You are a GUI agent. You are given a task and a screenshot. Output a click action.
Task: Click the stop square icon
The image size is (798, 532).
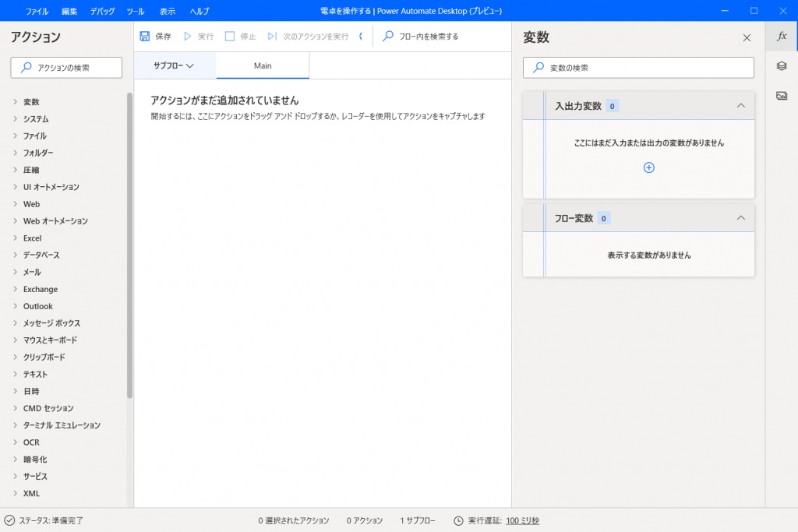pos(230,36)
